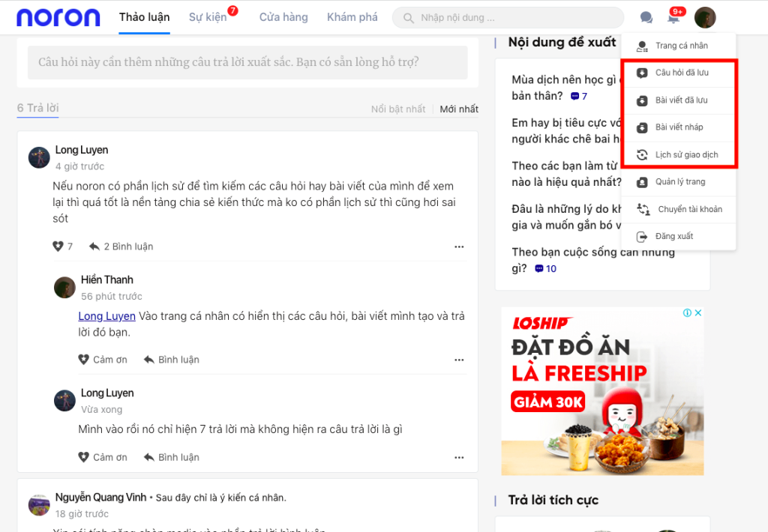
Task: Click the Đăng xuất logout icon
Action: (x=643, y=235)
